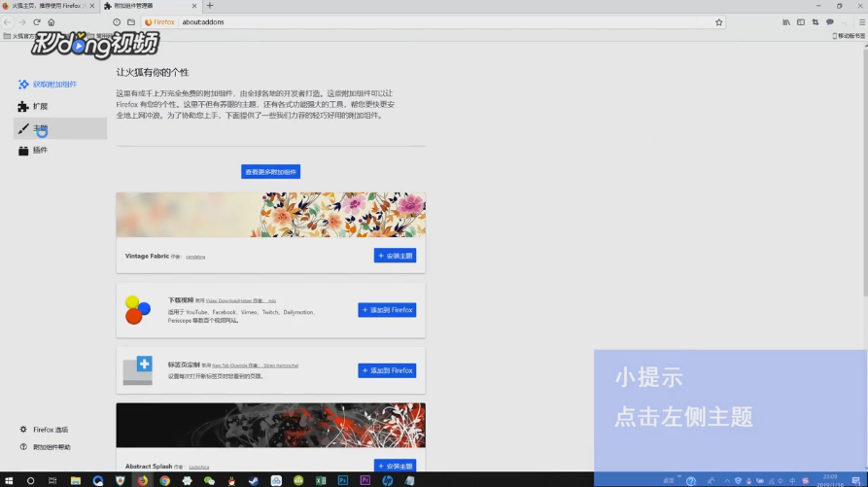Open the 附加组件帮助 help link
The width and height of the screenshot is (868, 487).
[x=45, y=447]
